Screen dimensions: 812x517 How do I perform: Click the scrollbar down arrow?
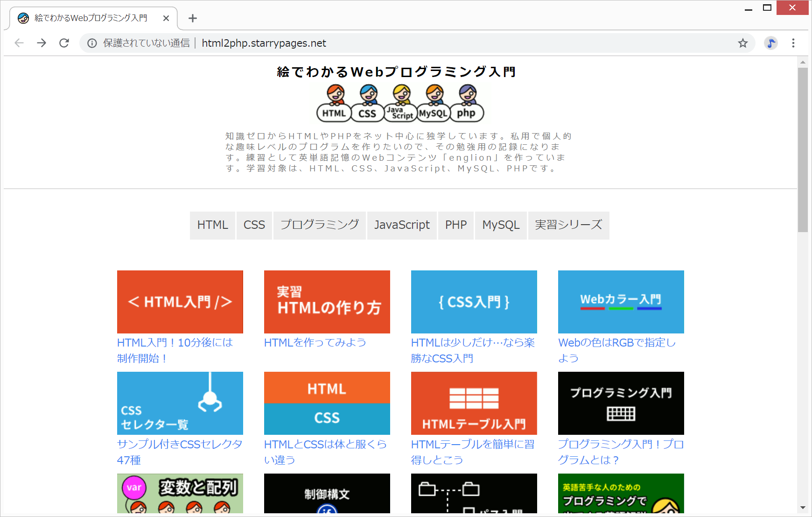(803, 508)
